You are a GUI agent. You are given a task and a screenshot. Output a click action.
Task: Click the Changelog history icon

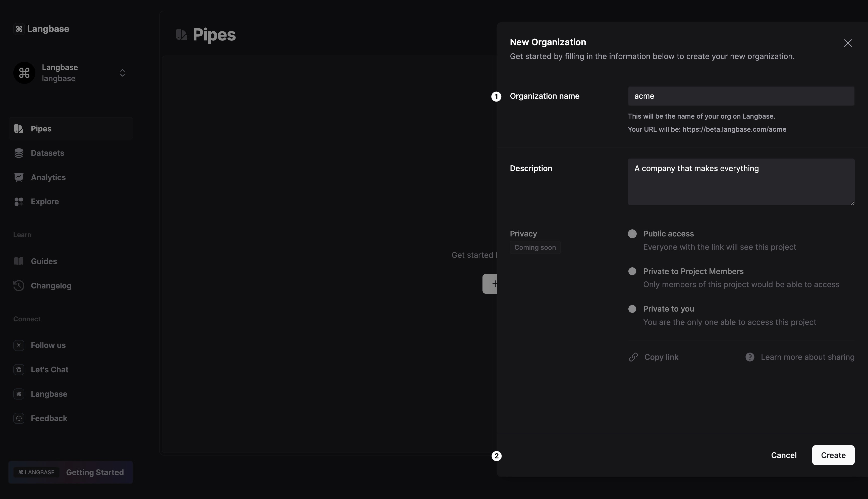pyautogui.click(x=19, y=285)
